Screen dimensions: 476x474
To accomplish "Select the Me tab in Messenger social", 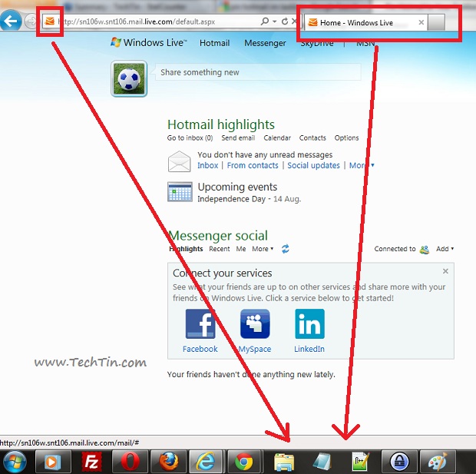I will 241,249.
